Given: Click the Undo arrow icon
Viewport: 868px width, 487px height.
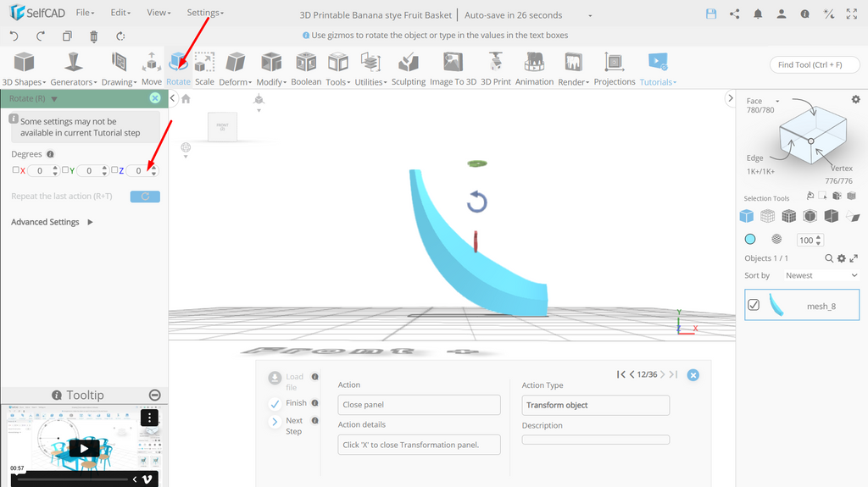Looking at the screenshot, I should (x=14, y=36).
